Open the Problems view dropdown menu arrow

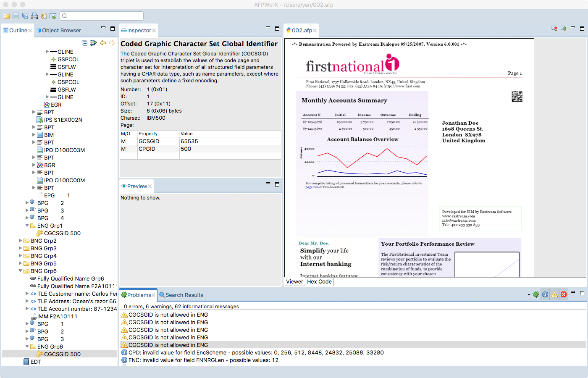(529, 295)
